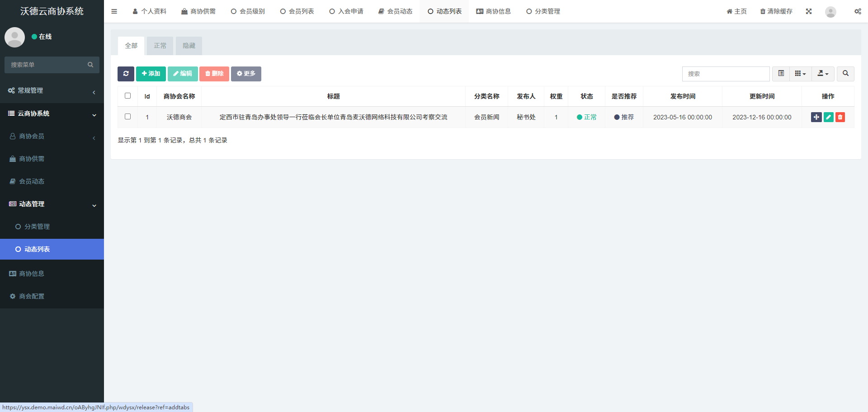Image resolution: width=868 pixels, height=412 pixels.
Task: Focus the 搜索菜单 sidebar search field
Action: pyautogui.click(x=45, y=65)
